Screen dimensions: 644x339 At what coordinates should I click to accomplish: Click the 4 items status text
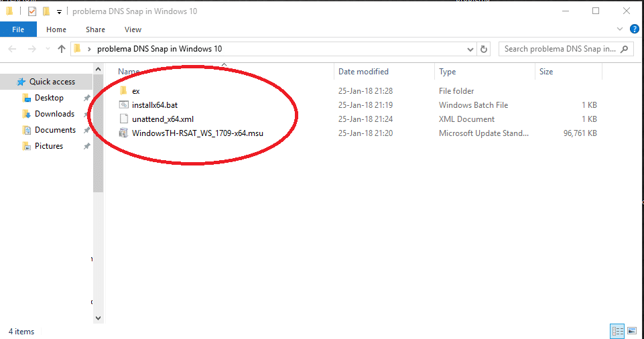pos(21,332)
